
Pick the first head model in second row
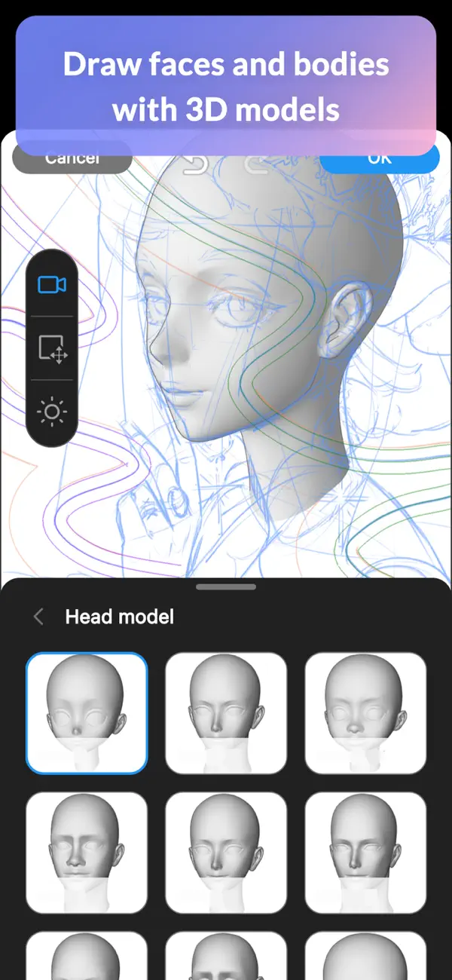tap(87, 853)
